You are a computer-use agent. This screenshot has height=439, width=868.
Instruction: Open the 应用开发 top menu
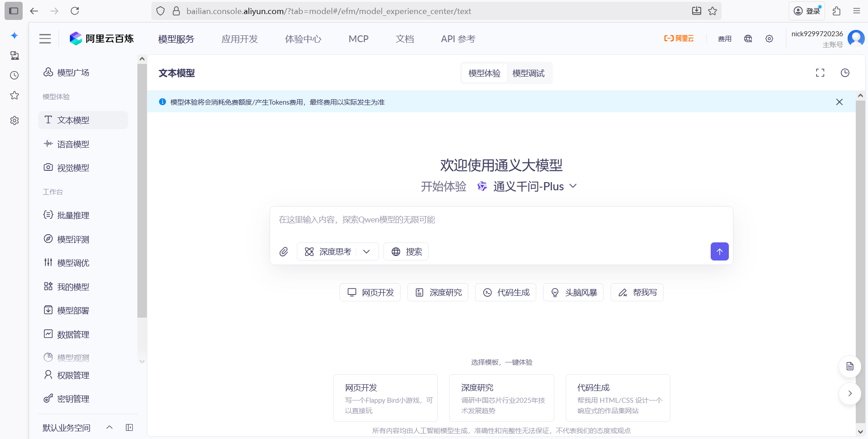[239, 39]
